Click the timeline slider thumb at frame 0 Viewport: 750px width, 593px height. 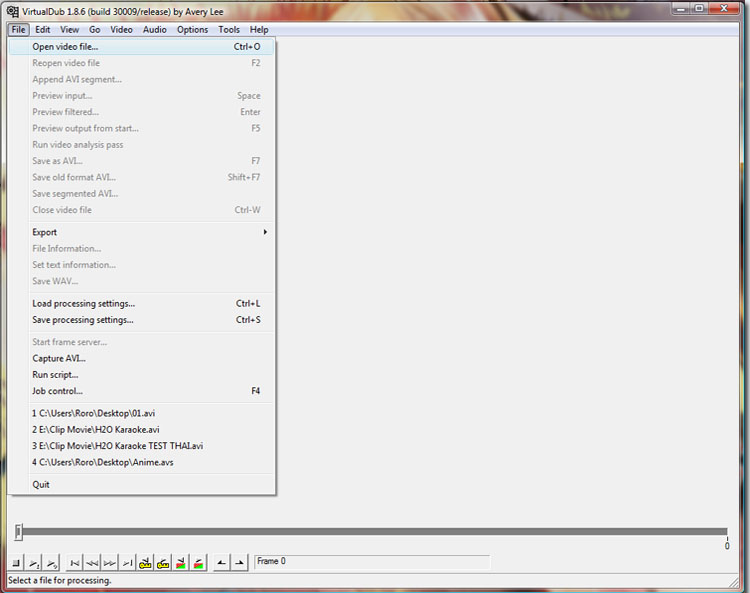tap(19, 531)
